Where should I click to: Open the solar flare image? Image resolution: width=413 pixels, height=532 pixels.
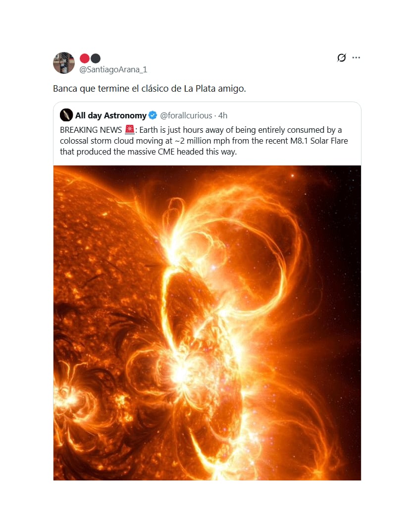click(x=207, y=322)
